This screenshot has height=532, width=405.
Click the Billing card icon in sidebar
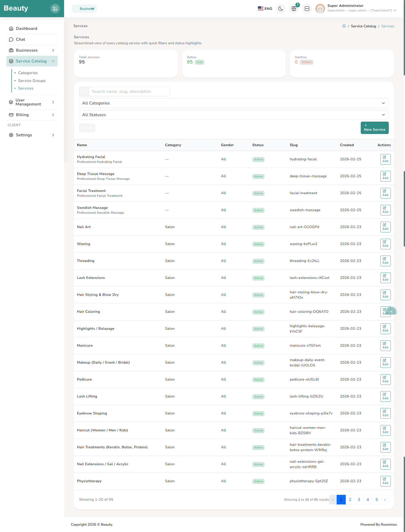tap(11, 115)
